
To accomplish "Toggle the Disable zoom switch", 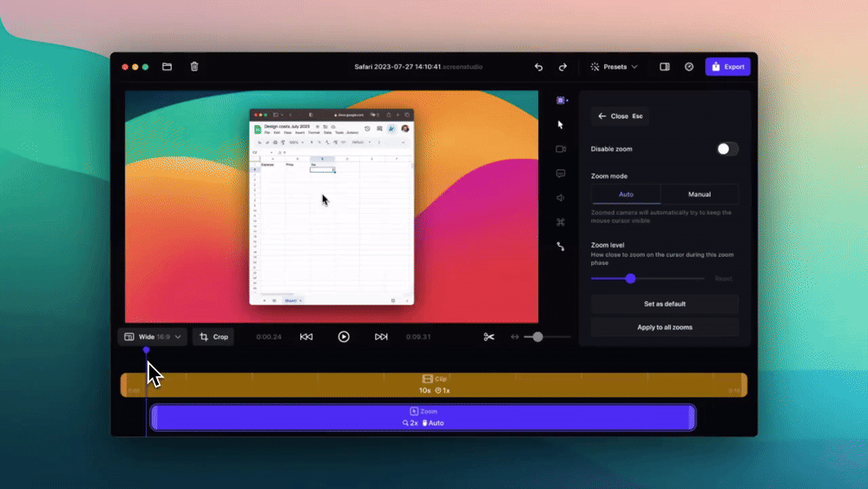I will pos(727,149).
